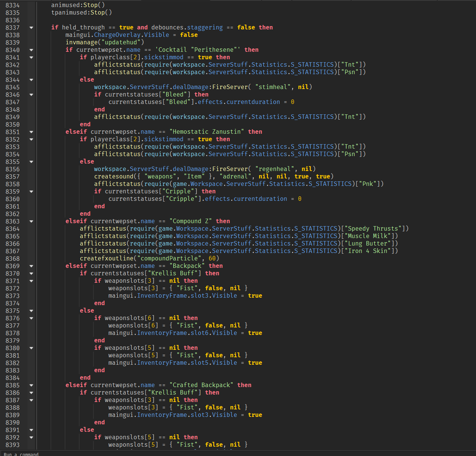The width and height of the screenshot is (476, 456).
Task: Click the "regenheal" string on line 8356
Action: (275, 169)
